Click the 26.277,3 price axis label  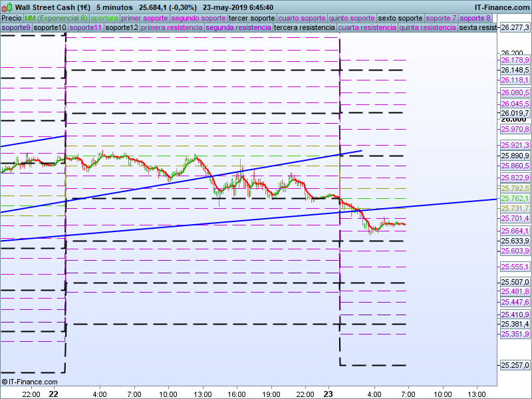pos(515,27)
